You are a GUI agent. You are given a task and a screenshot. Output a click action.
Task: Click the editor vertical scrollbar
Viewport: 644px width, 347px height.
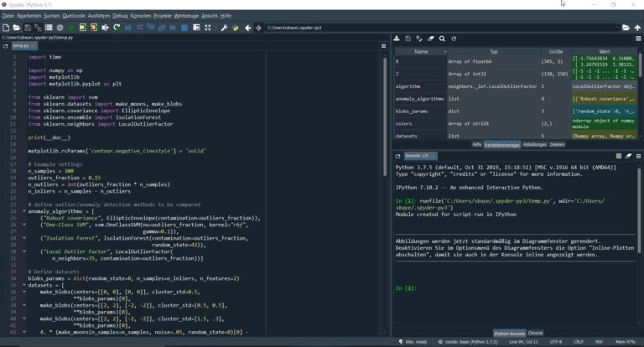pyautogui.click(x=384, y=117)
